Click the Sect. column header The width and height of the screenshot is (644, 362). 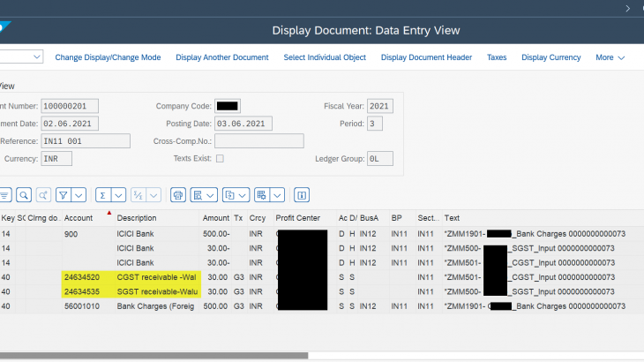[x=429, y=218]
